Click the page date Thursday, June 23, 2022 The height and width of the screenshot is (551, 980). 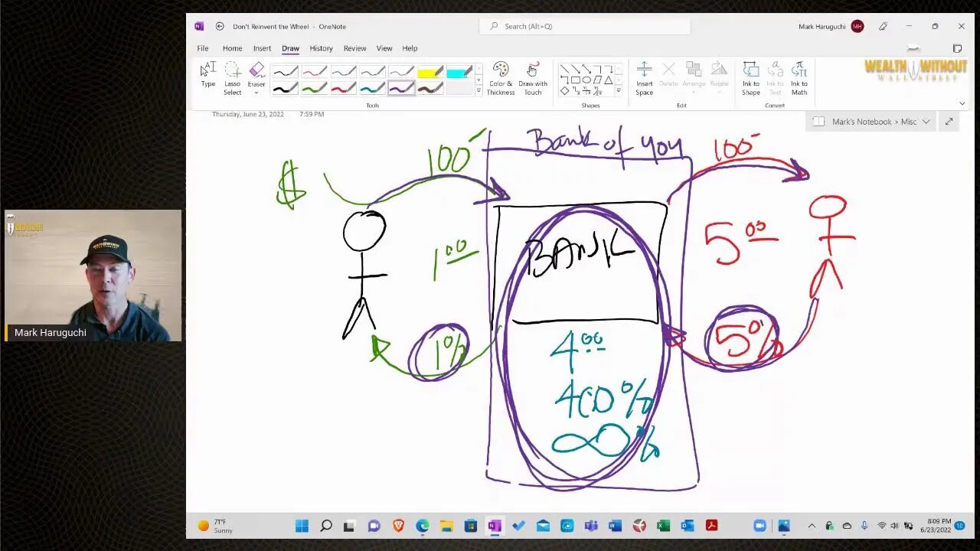[x=248, y=114]
